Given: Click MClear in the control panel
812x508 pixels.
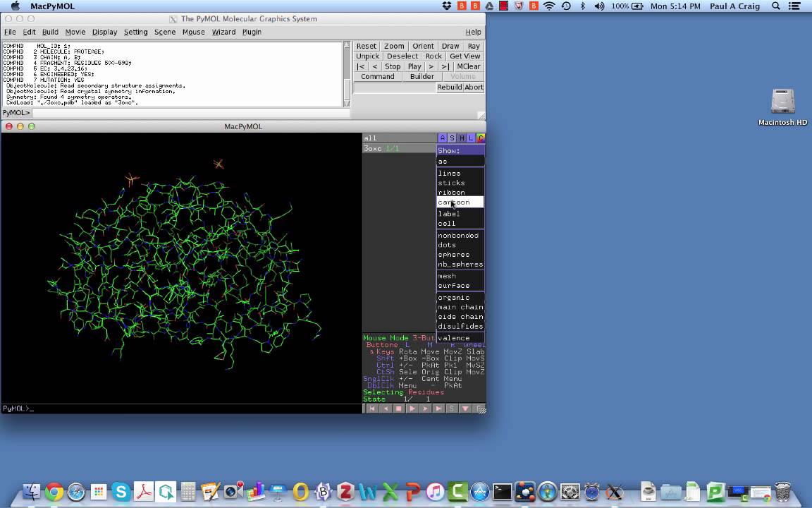Looking at the screenshot, I should click(x=469, y=66).
